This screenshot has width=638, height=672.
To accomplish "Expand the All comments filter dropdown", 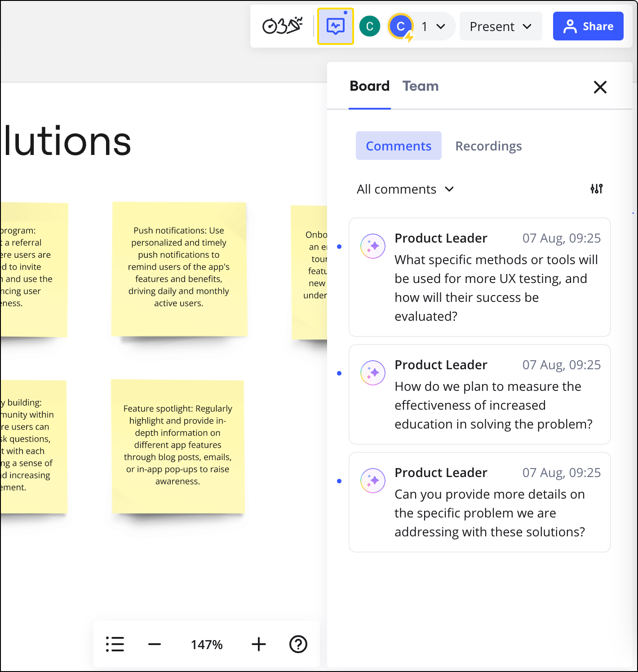I will point(405,189).
